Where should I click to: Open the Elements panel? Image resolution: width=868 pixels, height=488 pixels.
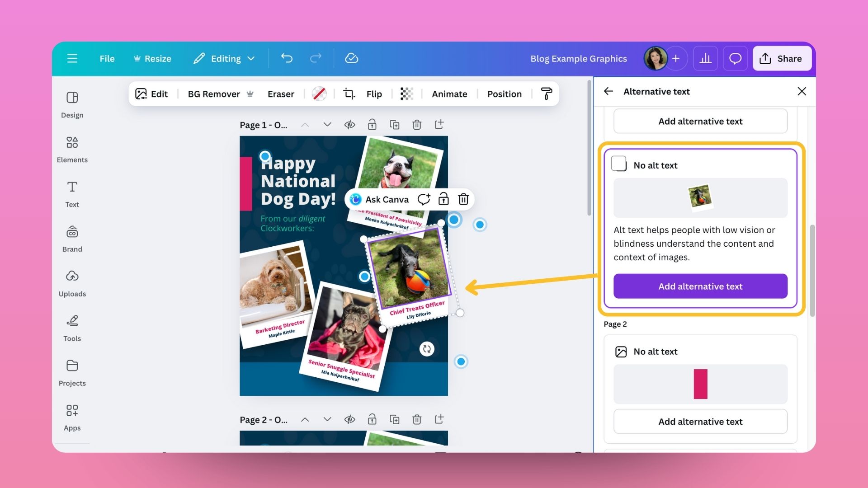tap(72, 149)
